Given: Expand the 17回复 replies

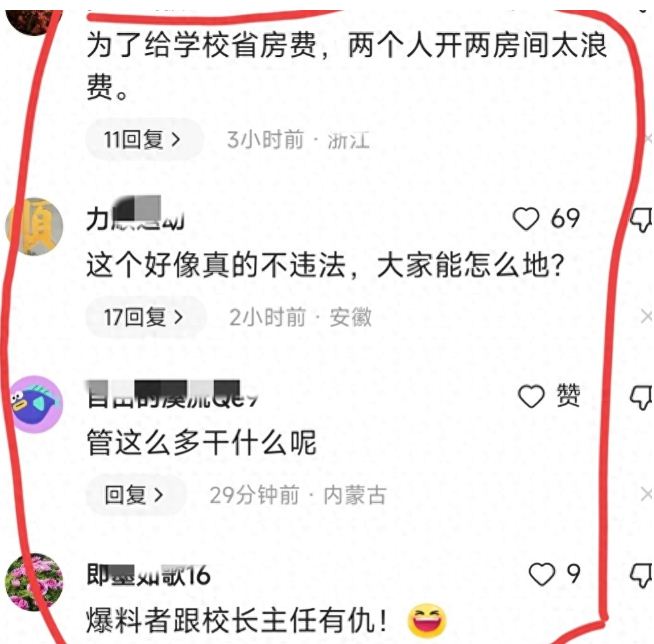Looking at the screenshot, I should (146, 317).
